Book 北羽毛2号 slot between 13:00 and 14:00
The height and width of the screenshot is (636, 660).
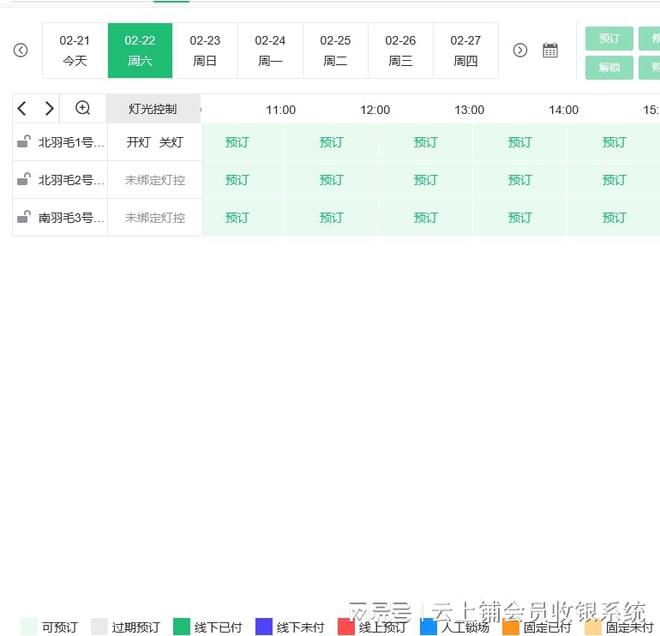tap(520, 180)
